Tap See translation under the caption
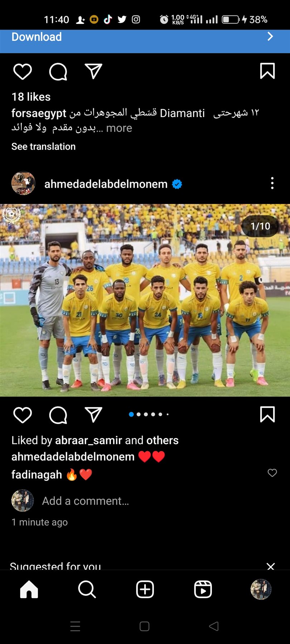This screenshot has height=644, width=290. click(43, 146)
